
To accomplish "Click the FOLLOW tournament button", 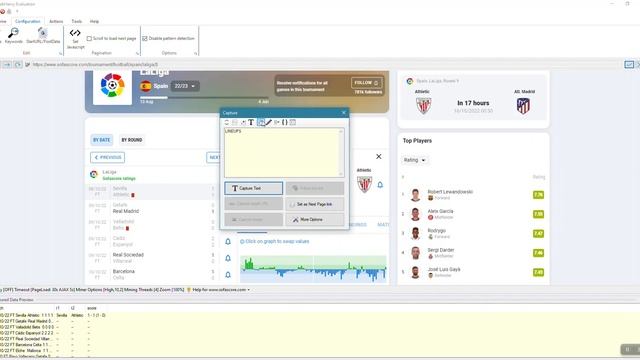I will coord(367,83).
